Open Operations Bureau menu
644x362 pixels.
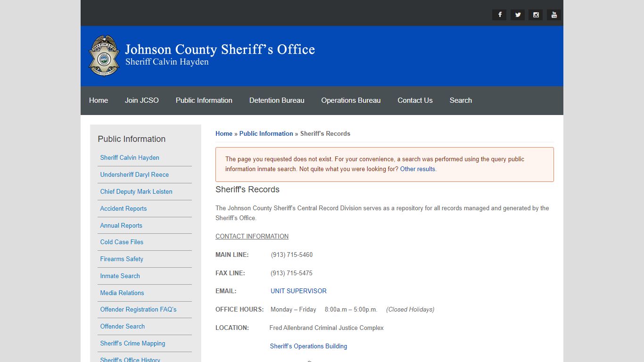[x=351, y=100]
